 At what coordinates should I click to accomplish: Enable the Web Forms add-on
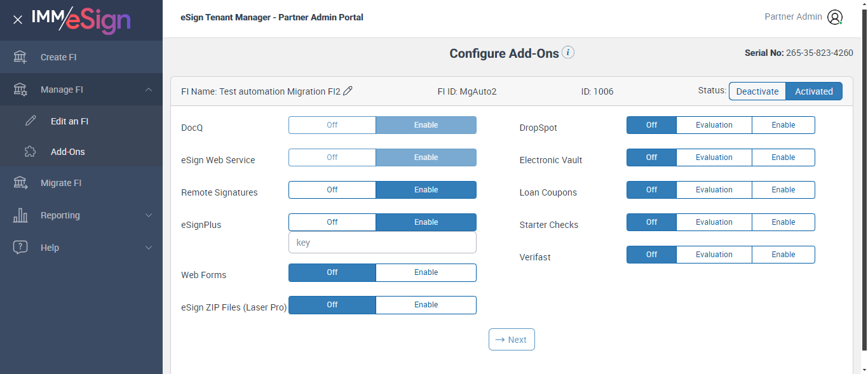pos(426,272)
